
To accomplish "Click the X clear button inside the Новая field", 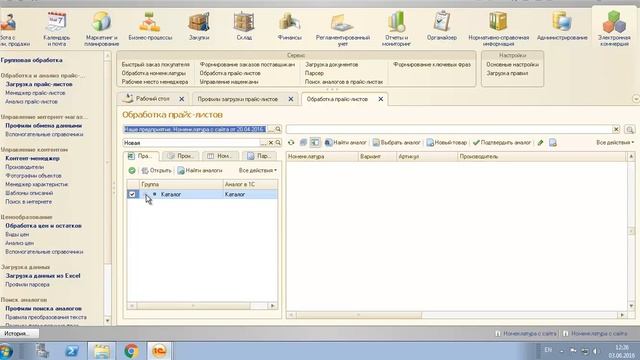I will 271,142.
